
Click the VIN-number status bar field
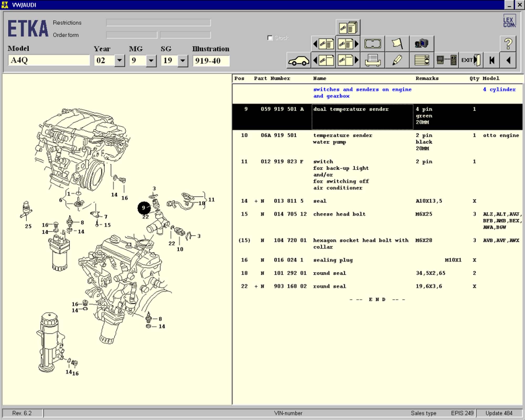coord(288,413)
